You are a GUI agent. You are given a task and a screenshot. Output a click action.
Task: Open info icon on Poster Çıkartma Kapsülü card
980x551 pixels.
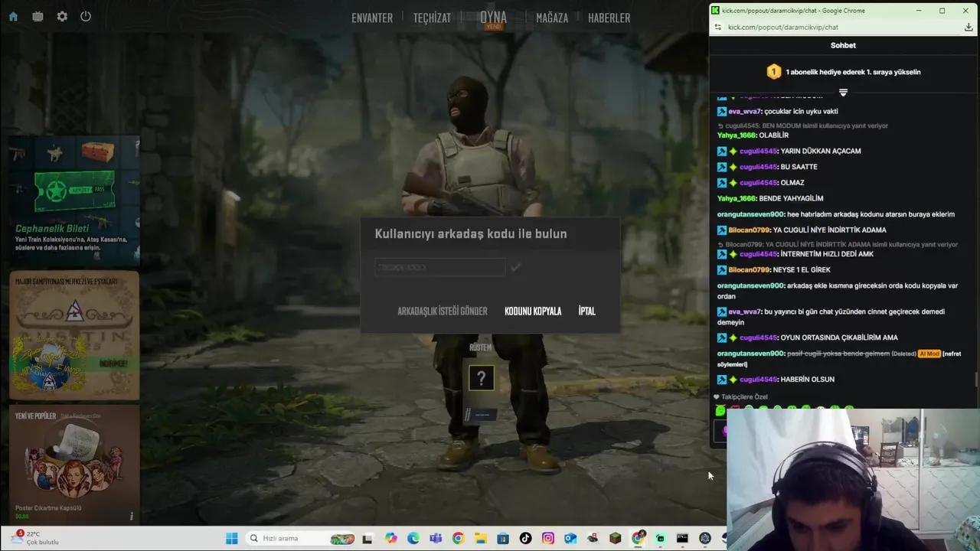tap(131, 516)
